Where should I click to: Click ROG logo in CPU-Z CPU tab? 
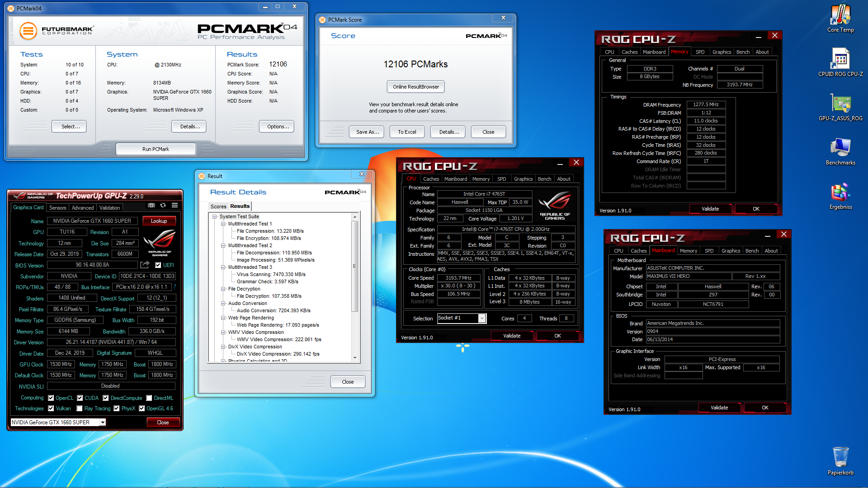pyautogui.click(x=555, y=205)
